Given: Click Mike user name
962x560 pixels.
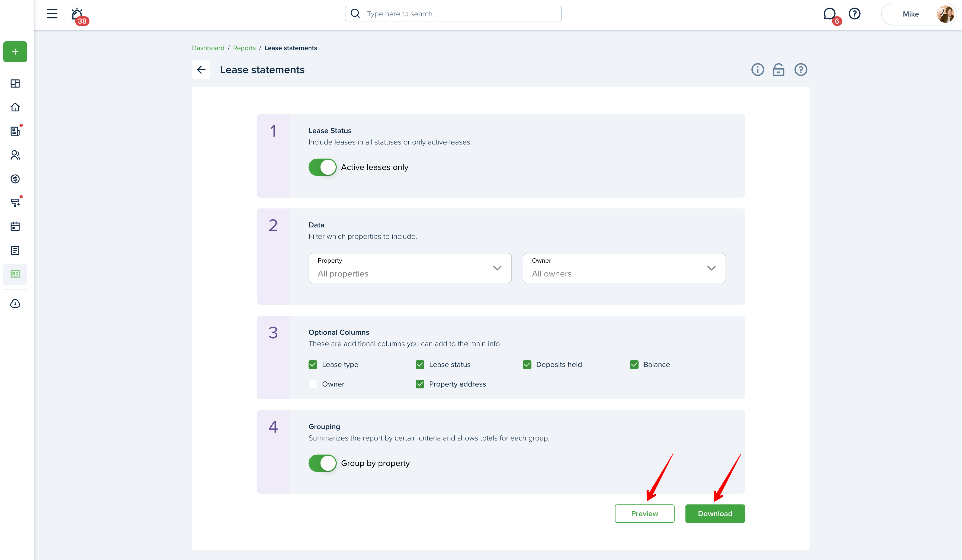Looking at the screenshot, I should pos(910,14).
